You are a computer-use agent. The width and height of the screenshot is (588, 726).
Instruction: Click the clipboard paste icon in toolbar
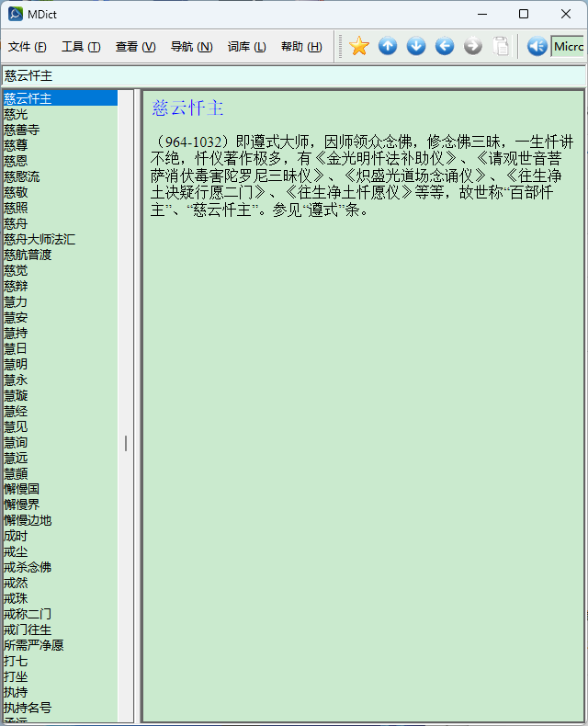pos(501,46)
